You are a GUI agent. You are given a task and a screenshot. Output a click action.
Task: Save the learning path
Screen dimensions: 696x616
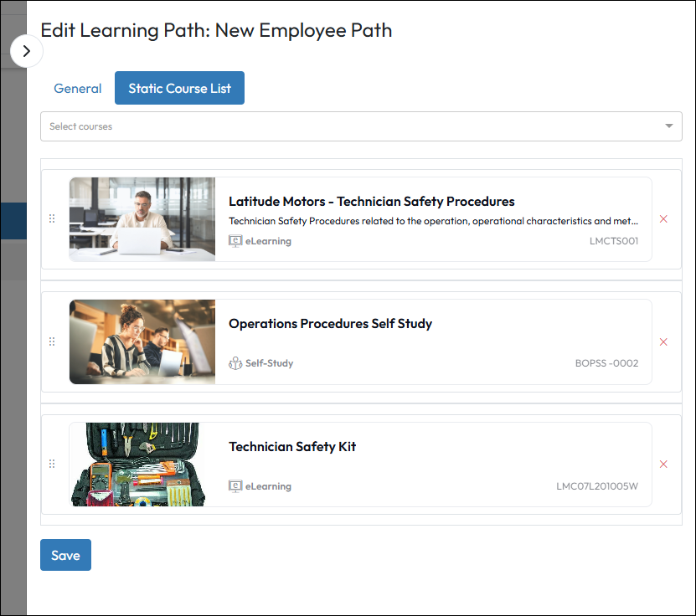tap(65, 555)
